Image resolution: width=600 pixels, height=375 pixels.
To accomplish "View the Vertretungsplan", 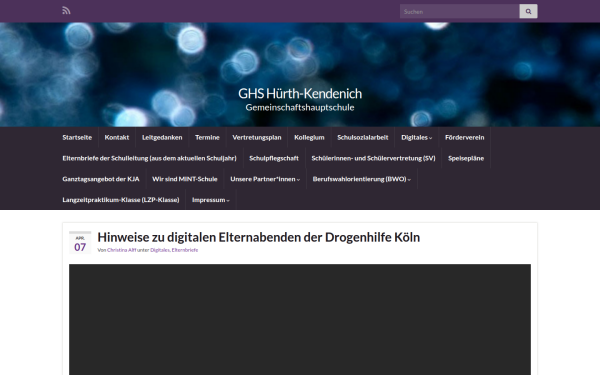I will pos(257,137).
